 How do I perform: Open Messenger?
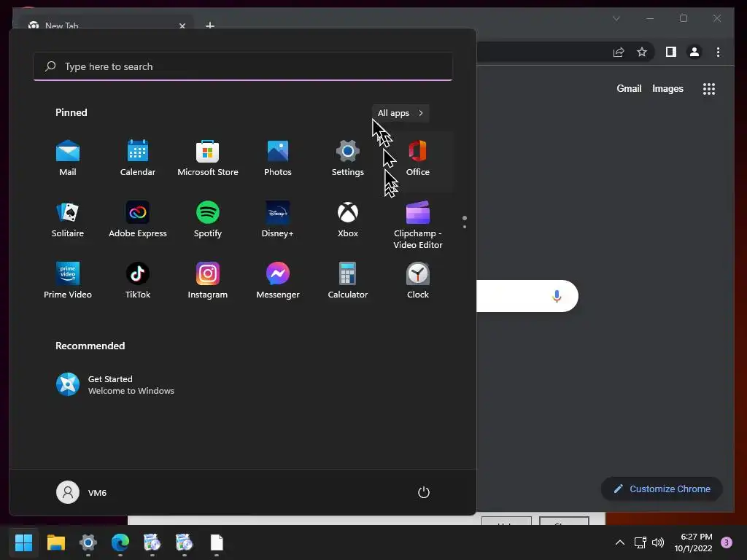278,281
